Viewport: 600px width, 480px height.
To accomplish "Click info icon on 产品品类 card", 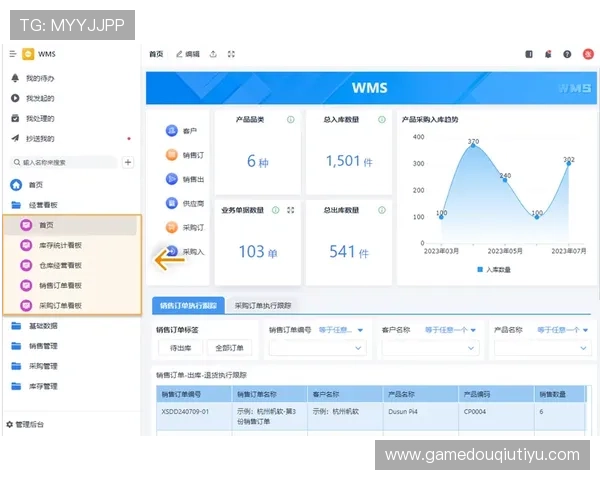I will (290, 120).
